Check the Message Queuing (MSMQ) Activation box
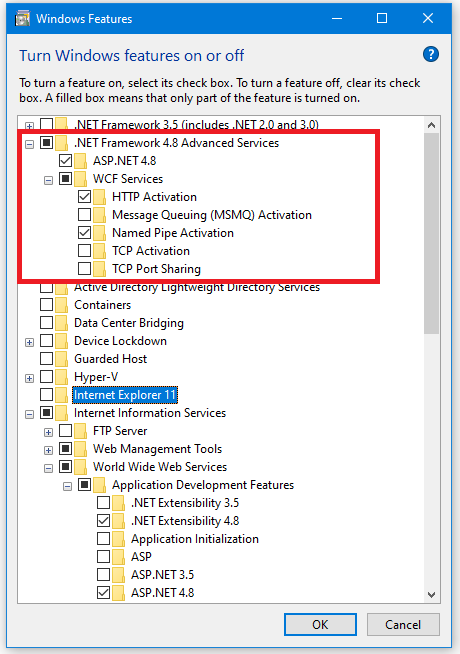Image resolution: width=460 pixels, height=654 pixels. click(x=85, y=215)
